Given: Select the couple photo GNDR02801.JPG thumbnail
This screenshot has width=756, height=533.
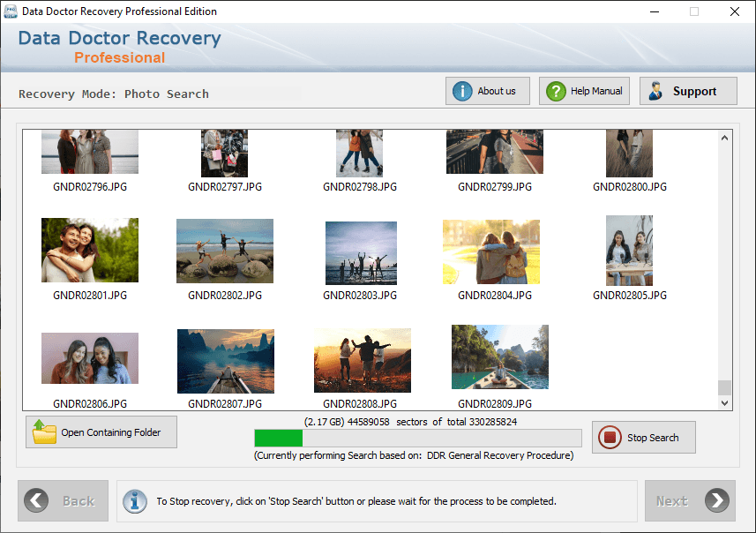Looking at the screenshot, I should point(90,250).
